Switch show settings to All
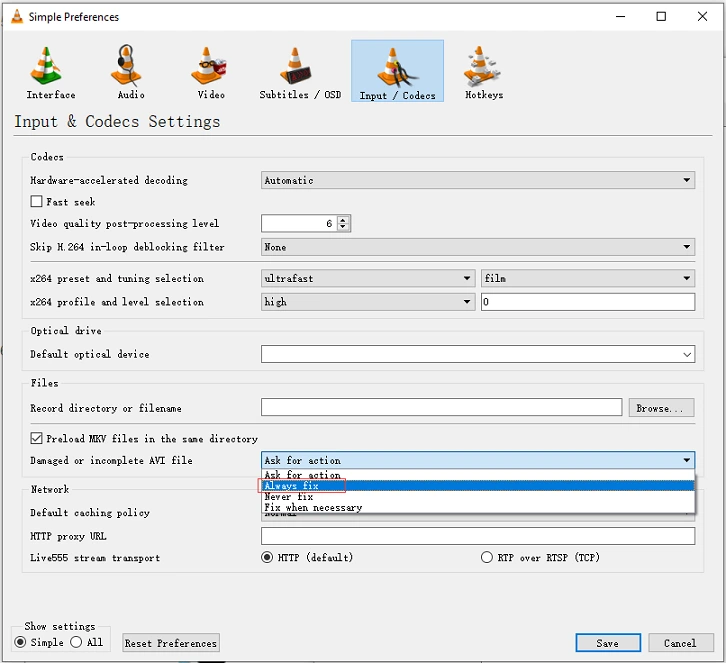This screenshot has width=726, height=663. (76, 642)
